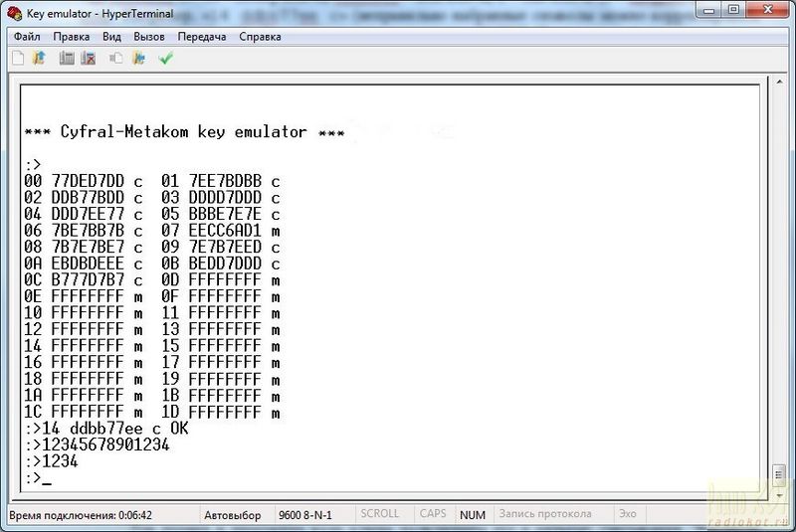This screenshot has height=532, width=796.
Task: Click the Запись протокола status field
Action: click(x=545, y=514)
